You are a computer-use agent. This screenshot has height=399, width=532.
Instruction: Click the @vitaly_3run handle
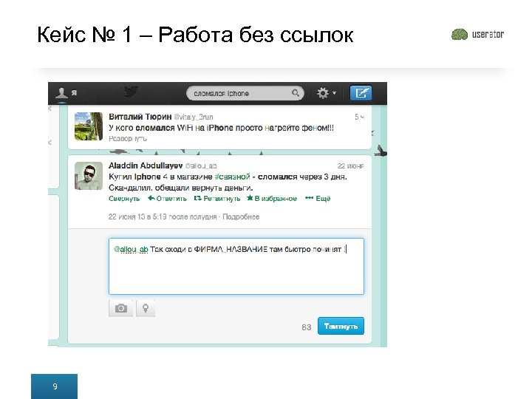[194, 117]
